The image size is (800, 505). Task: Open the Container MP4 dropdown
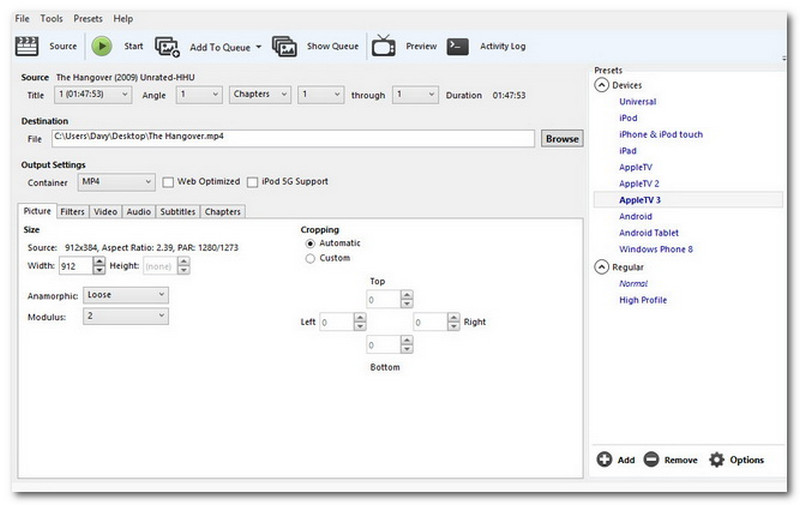(116, 182)
